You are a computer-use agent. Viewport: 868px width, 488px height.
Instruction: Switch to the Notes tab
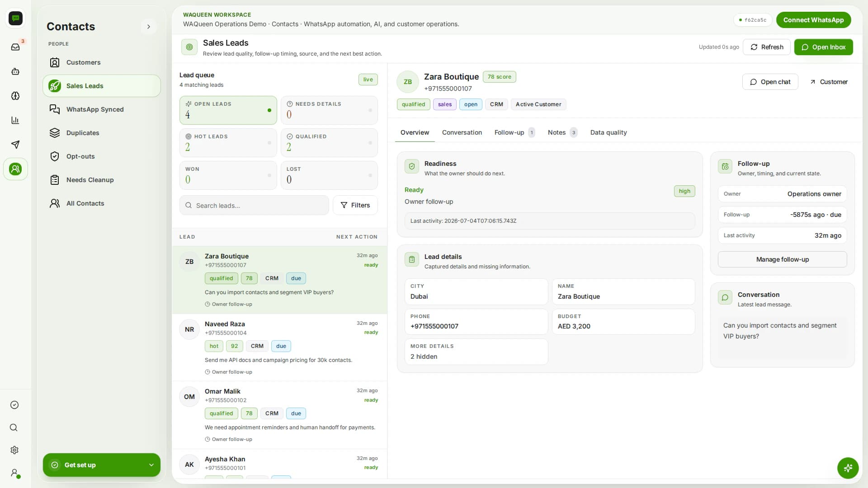click(562, 132)
